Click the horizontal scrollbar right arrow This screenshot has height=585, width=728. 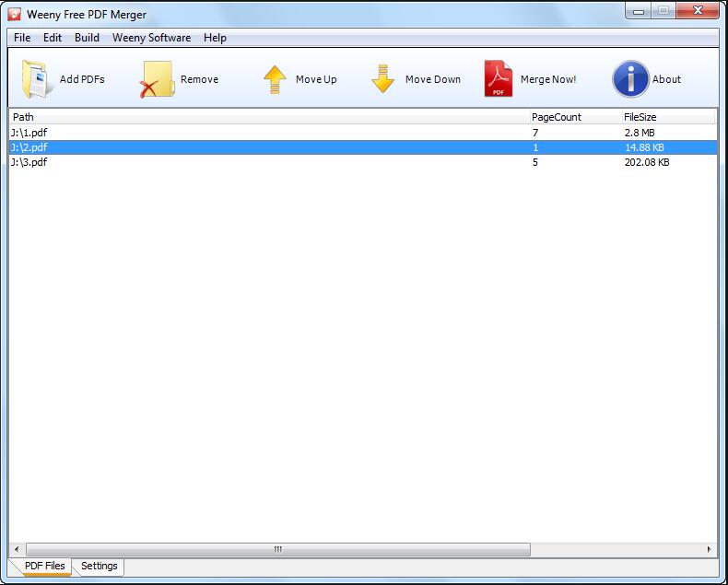pyautogui.click(x=709, y=549)
